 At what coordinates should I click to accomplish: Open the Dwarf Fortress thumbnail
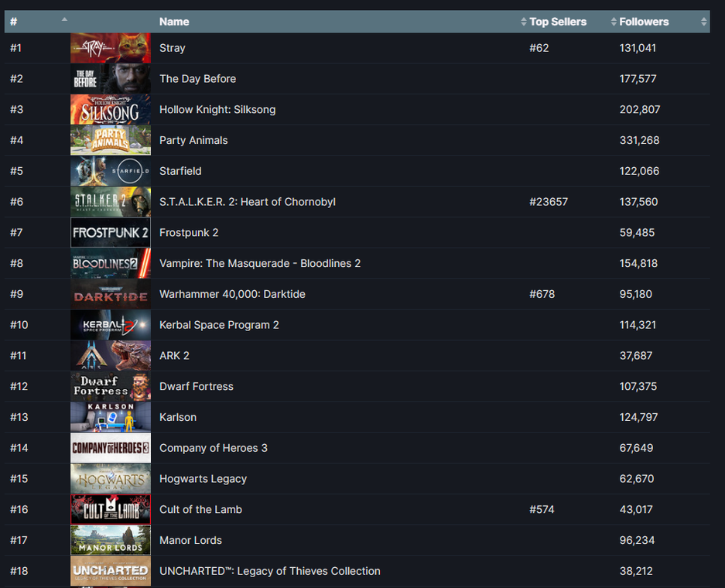[111, 386]
